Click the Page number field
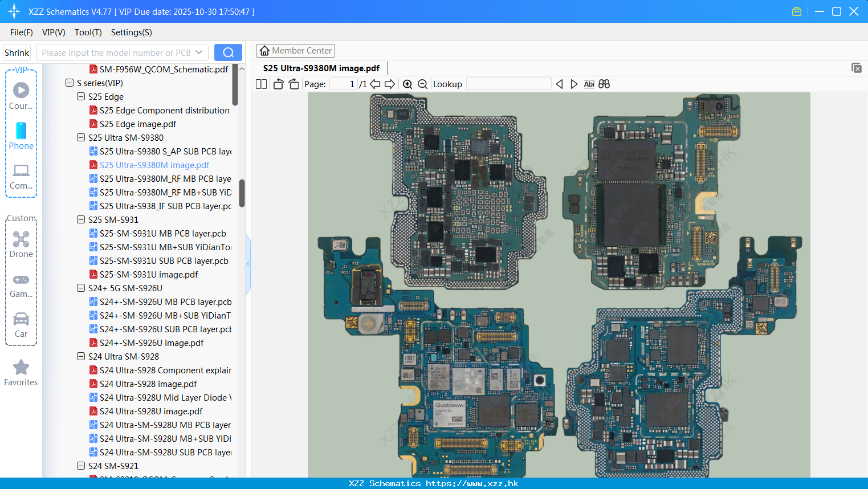Viewport: 868px width, 489px height. 343,84
